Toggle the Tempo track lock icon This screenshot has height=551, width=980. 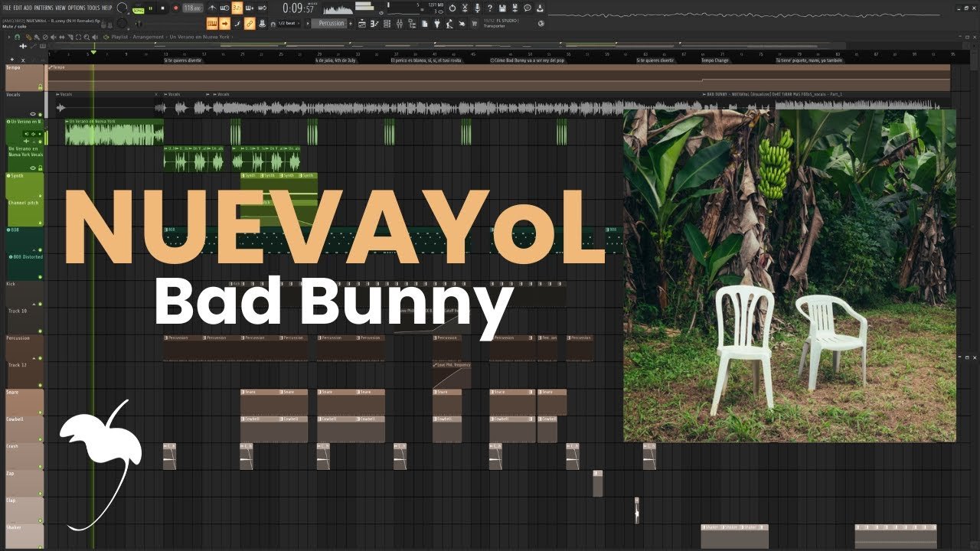coord(40,87)
